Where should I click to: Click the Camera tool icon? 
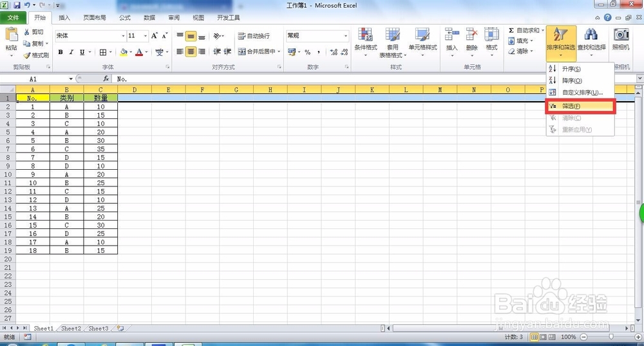(x=621, y=35)
